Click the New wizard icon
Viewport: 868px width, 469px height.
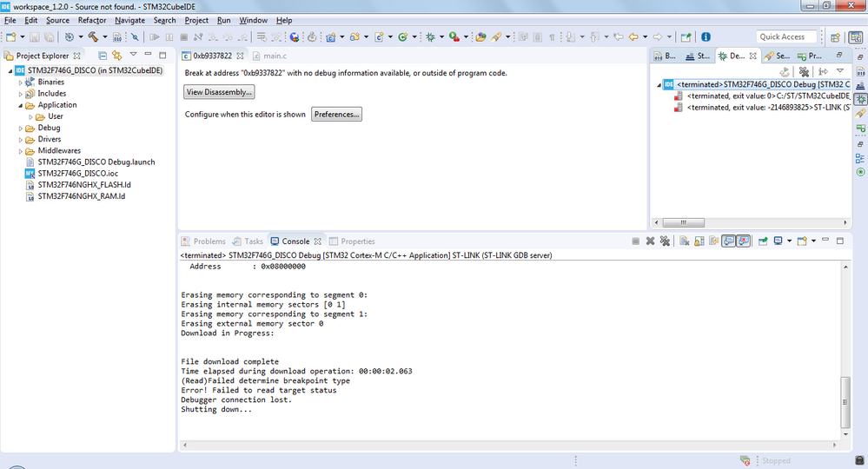click(10, 37)
